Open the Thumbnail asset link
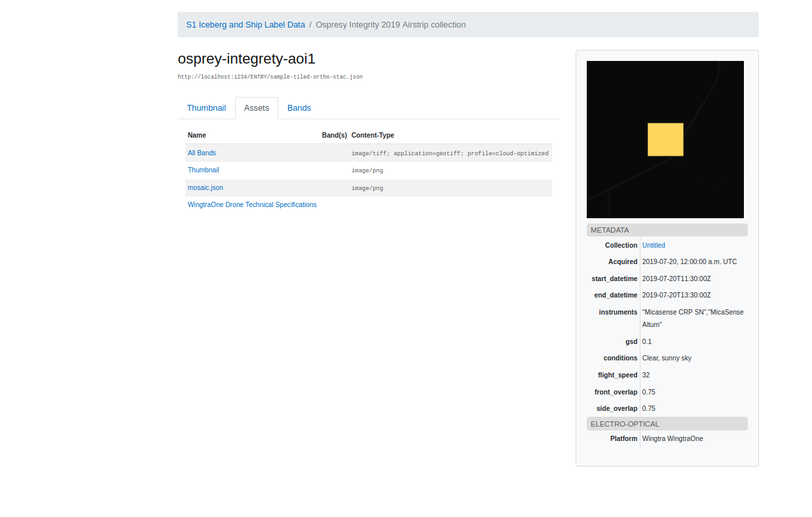The width and height of the screenshot is (812, 517). pyautogui.click(x=203, y=170)
